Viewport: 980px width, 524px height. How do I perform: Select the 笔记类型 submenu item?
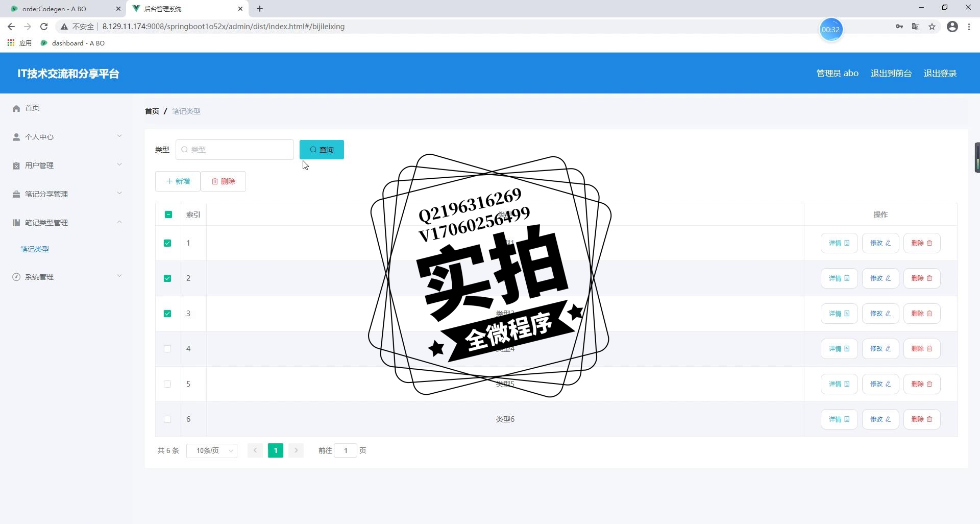66,249
